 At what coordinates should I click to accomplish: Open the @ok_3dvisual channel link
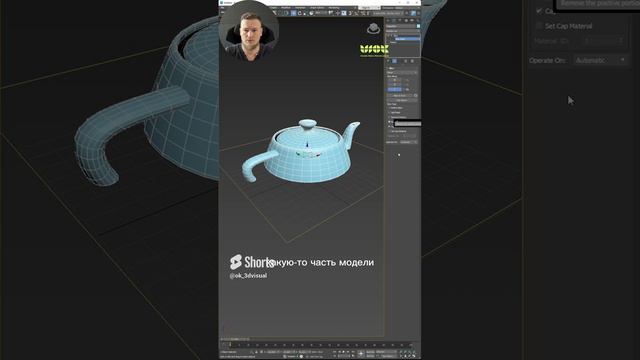[248, 276]
